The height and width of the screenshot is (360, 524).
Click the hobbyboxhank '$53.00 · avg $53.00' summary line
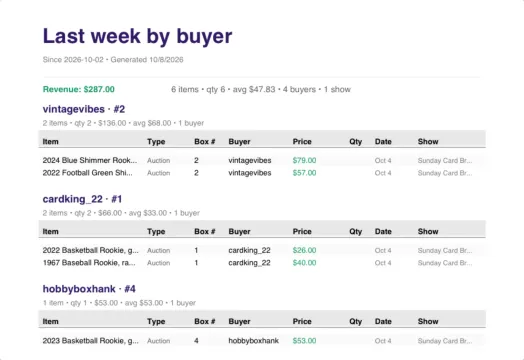point(119,303)
